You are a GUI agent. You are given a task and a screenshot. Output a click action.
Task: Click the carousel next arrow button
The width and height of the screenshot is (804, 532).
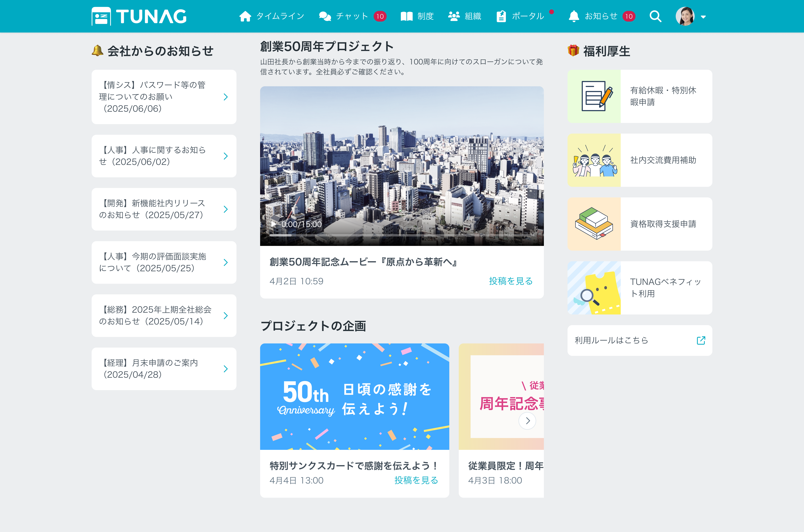[527, 421]
